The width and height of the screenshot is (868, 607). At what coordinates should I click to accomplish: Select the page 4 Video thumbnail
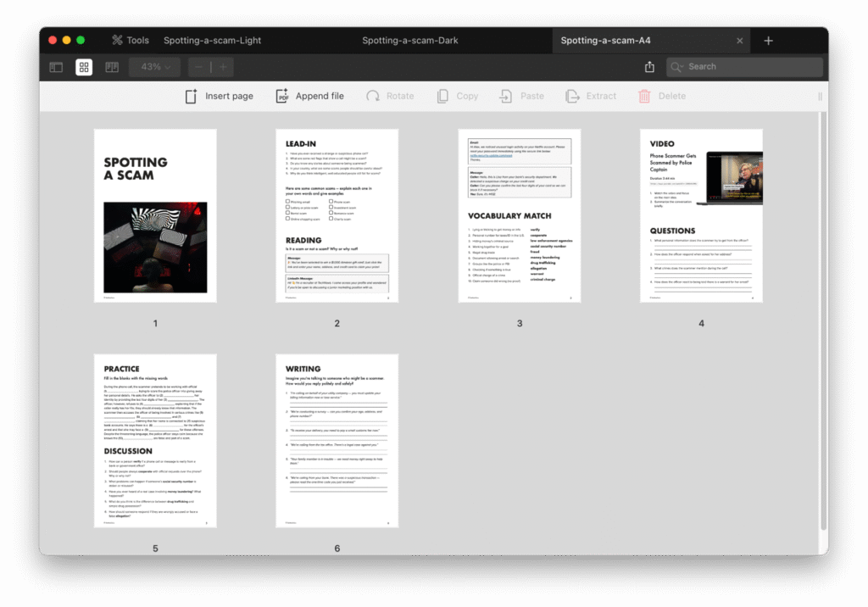coord(701,215)
